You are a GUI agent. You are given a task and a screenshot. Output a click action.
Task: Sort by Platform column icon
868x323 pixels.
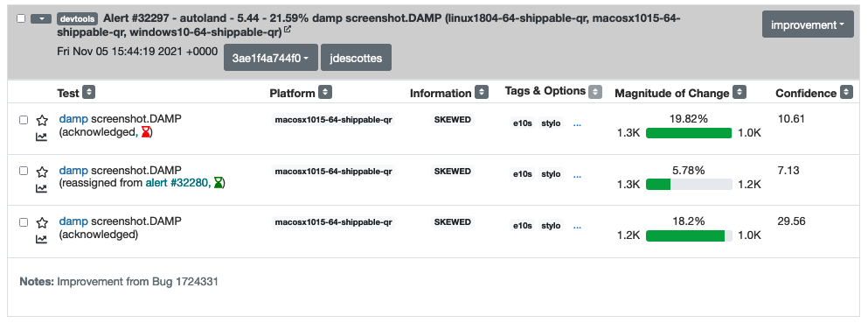click(x=325, y=92)
